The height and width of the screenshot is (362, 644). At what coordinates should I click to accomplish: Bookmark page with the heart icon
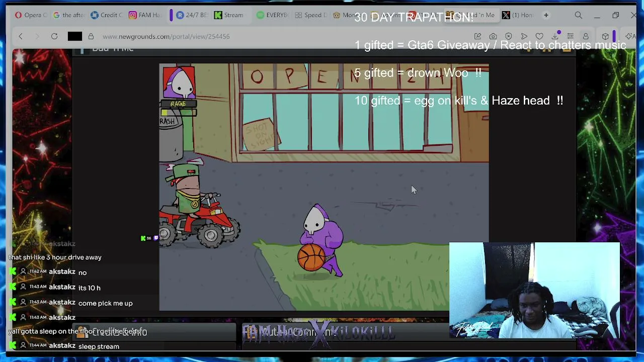pos(539,36)
